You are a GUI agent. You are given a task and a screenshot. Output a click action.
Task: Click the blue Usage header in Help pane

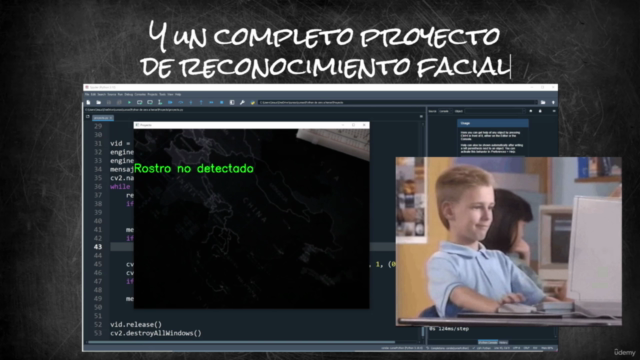(493, 123)
